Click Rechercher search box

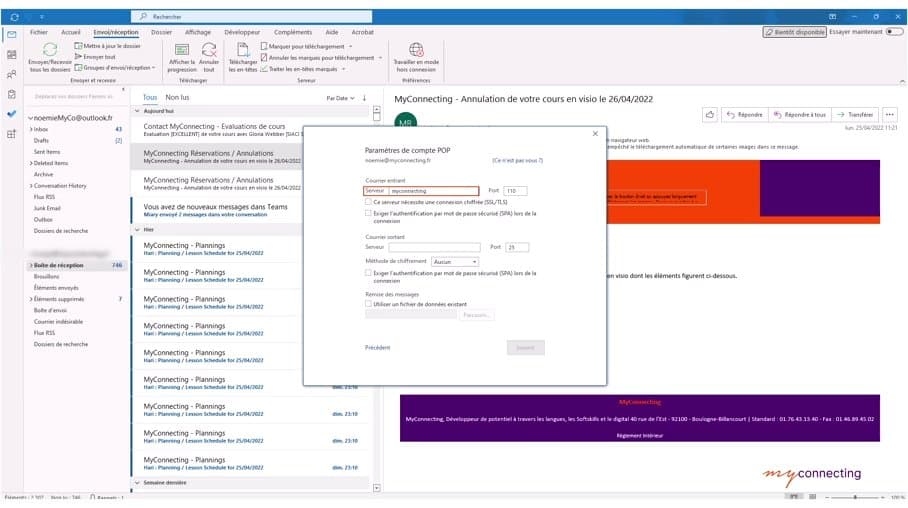point(251,17)
